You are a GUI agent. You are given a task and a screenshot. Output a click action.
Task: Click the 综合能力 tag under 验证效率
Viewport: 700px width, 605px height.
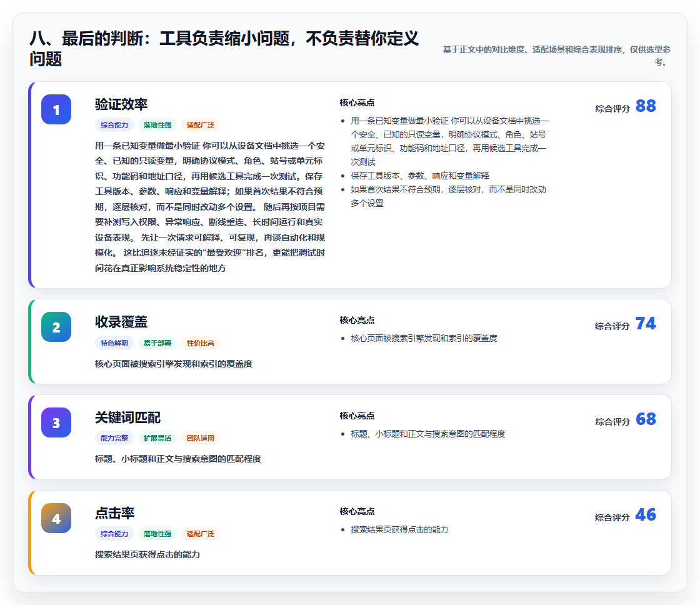coord(114,125)
